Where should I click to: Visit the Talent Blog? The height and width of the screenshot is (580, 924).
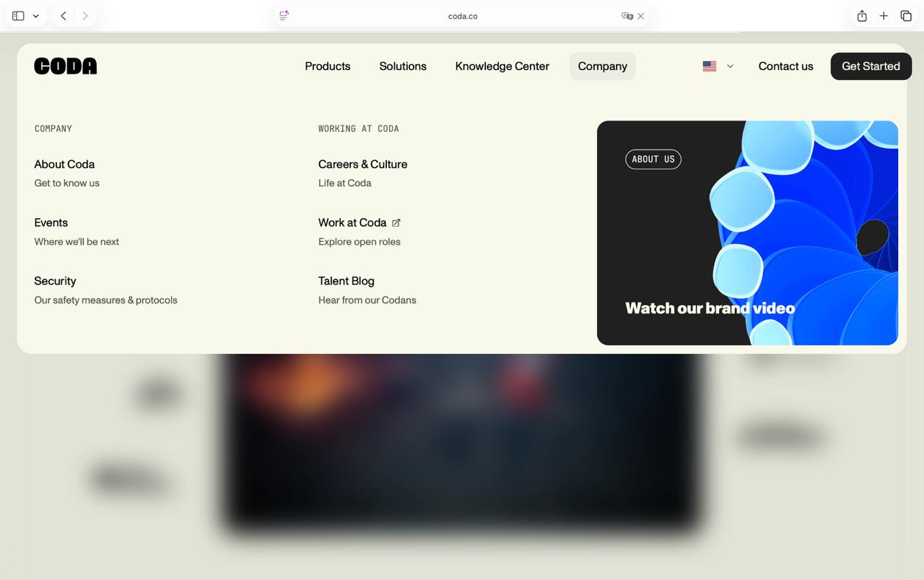346,281
